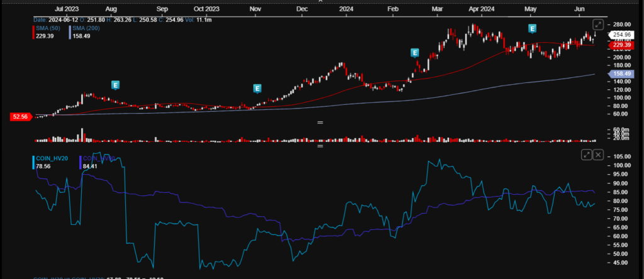The height and width of the screenshot is (279, 644).
Task: Click the 2024 date axis label
Action: pos(347,9)
